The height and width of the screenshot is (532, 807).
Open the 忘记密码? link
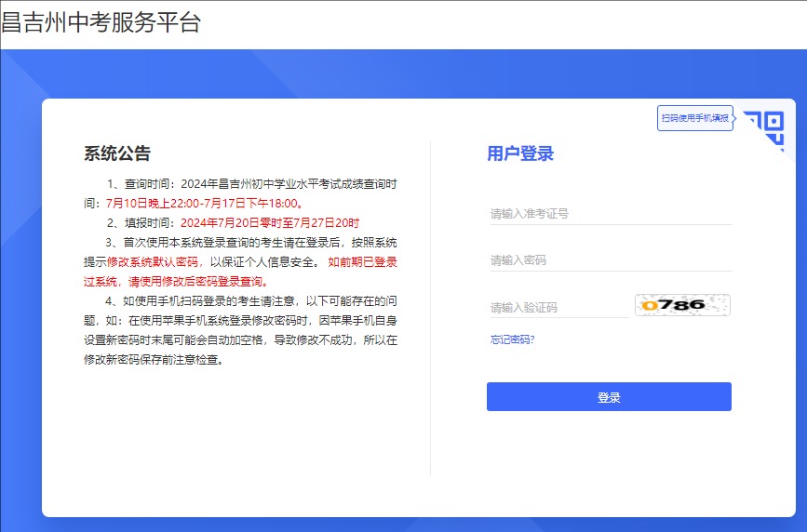point(512,339)
